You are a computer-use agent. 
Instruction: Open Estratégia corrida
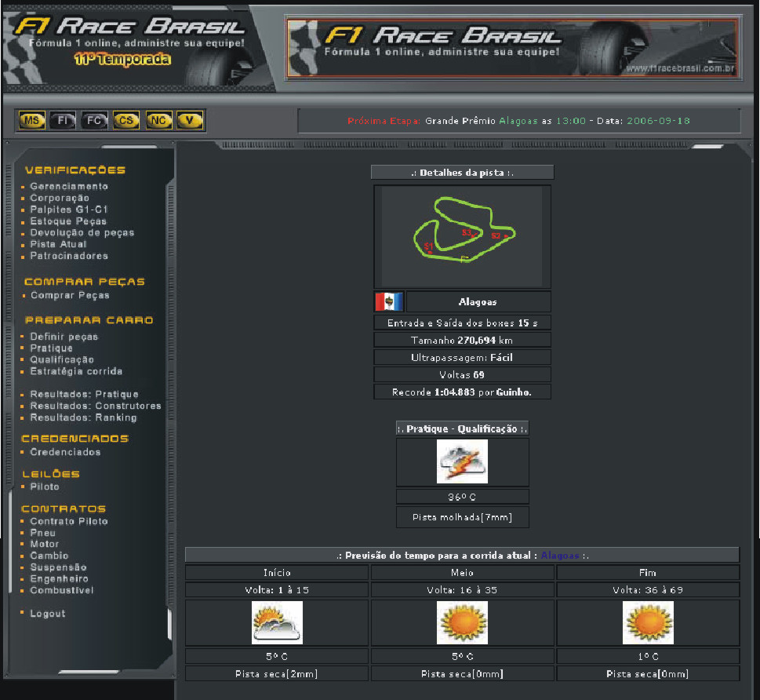click(x=76, y=371)
